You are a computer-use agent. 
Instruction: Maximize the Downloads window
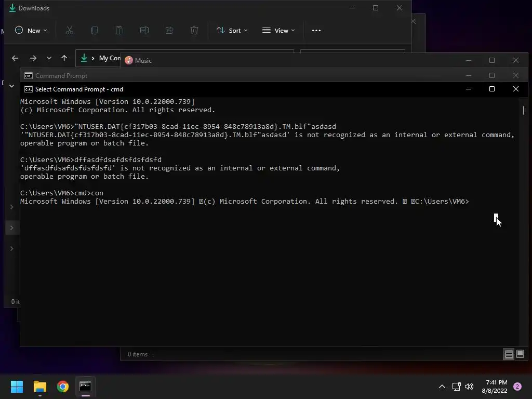(375, 8)
